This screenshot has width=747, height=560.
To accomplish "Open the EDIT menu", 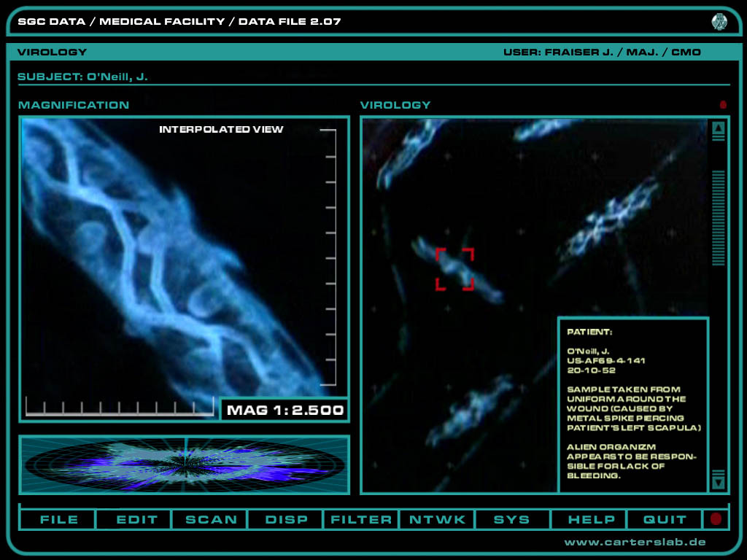I will click(135, 519).
